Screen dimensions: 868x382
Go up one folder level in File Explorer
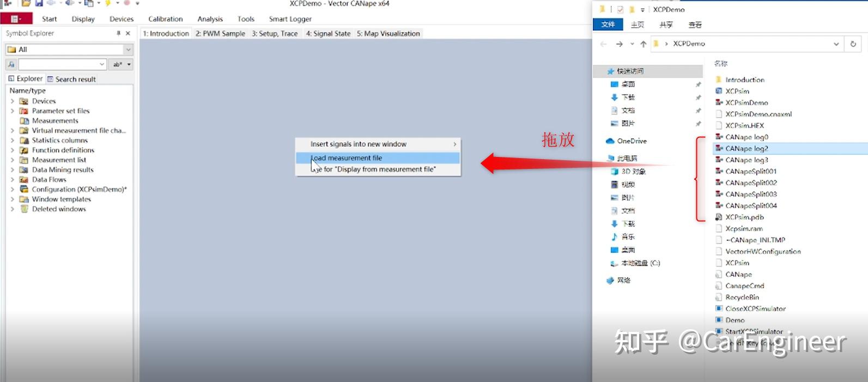[x=644, y=44]
